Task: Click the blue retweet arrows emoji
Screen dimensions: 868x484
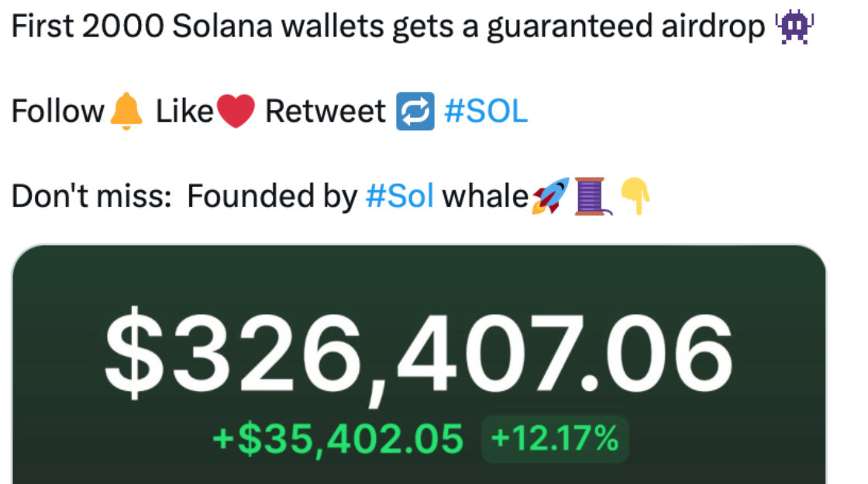Action: coord(415,112)
